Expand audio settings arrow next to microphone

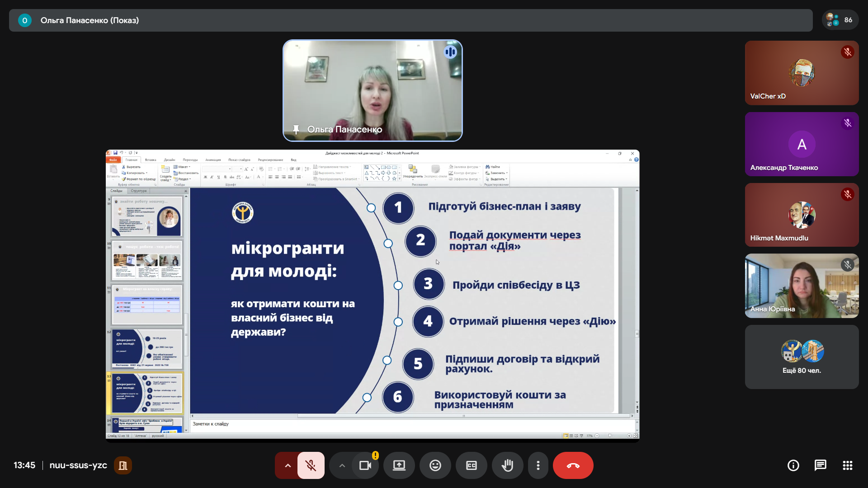288,465
